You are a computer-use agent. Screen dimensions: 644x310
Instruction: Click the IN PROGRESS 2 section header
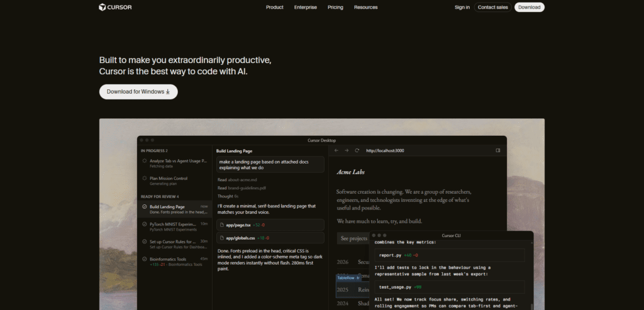point(154,151)
